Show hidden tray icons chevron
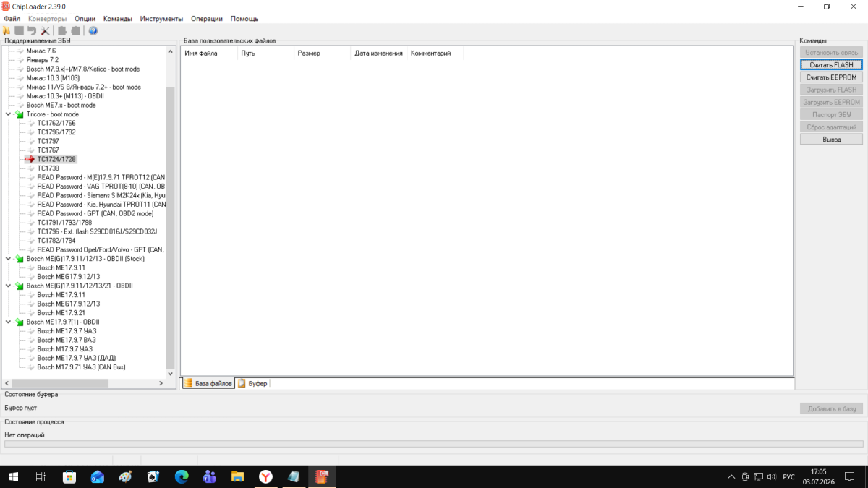This screenshot has height=488, width=868. [x=731, y=477]
